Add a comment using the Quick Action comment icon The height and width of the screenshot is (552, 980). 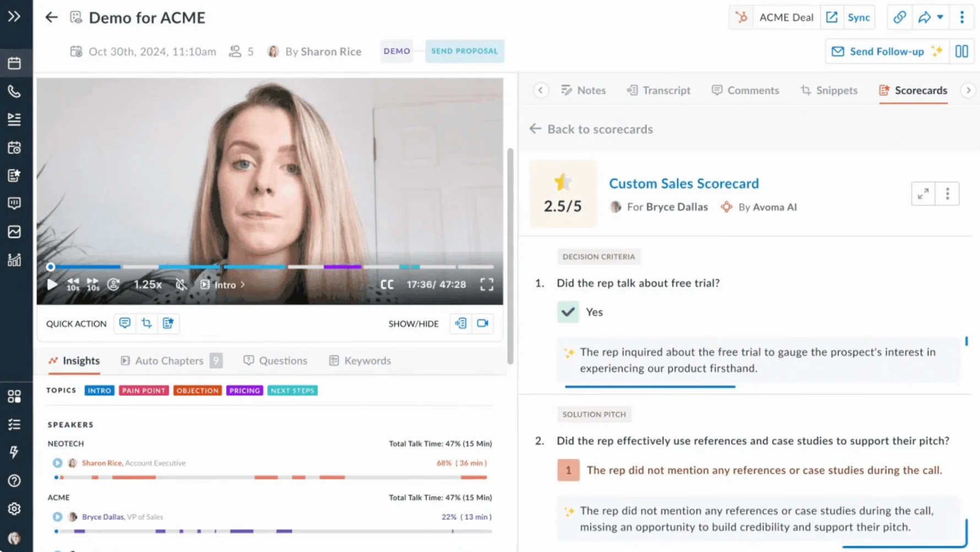pos(124,323)
